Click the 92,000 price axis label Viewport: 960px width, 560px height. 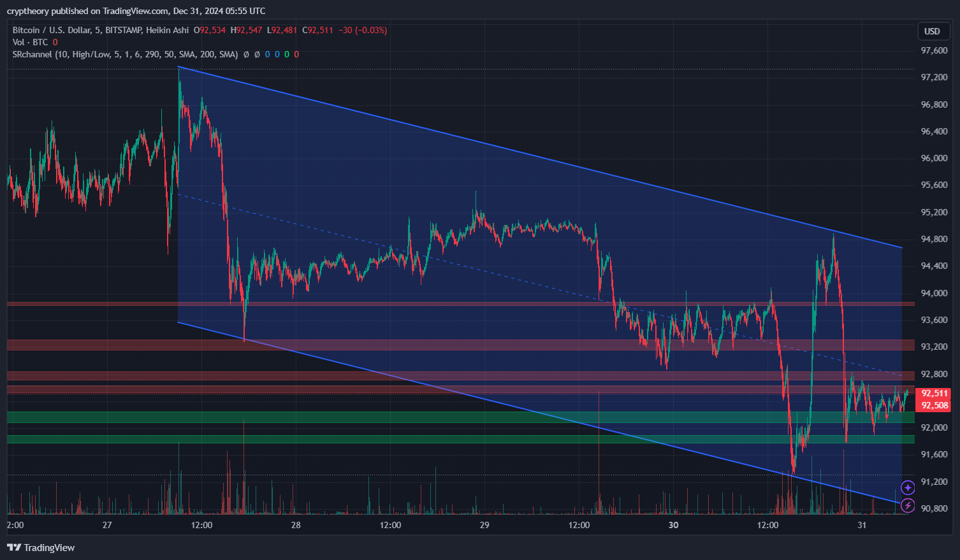(935, 427)
